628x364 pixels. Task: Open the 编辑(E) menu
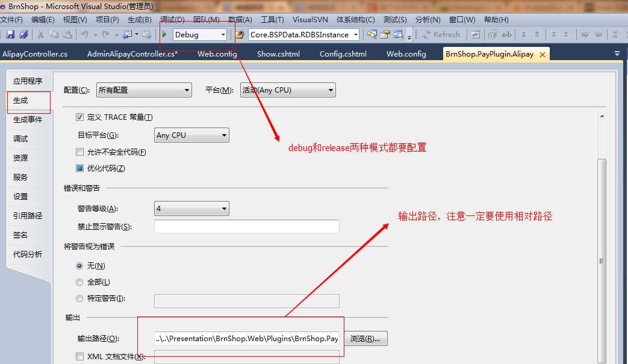[x=43, y=20]
